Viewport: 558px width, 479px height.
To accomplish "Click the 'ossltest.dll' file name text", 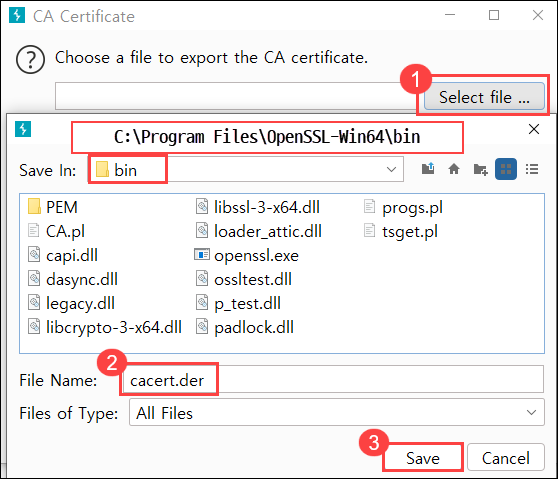I will (253, 279).
